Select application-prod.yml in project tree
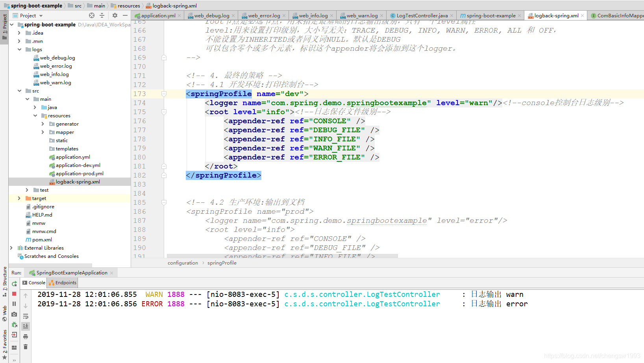The height and width of the screenshot is (363, 644). coord(80,174)
